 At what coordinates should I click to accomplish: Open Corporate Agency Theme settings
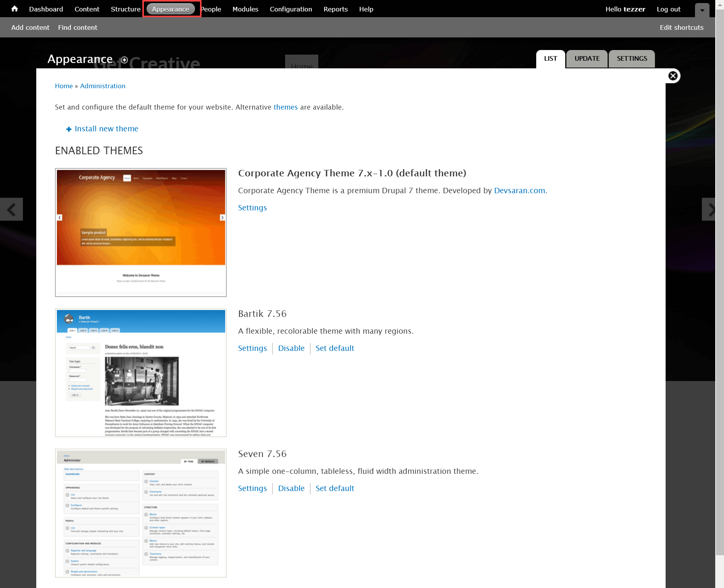[252, 208]
